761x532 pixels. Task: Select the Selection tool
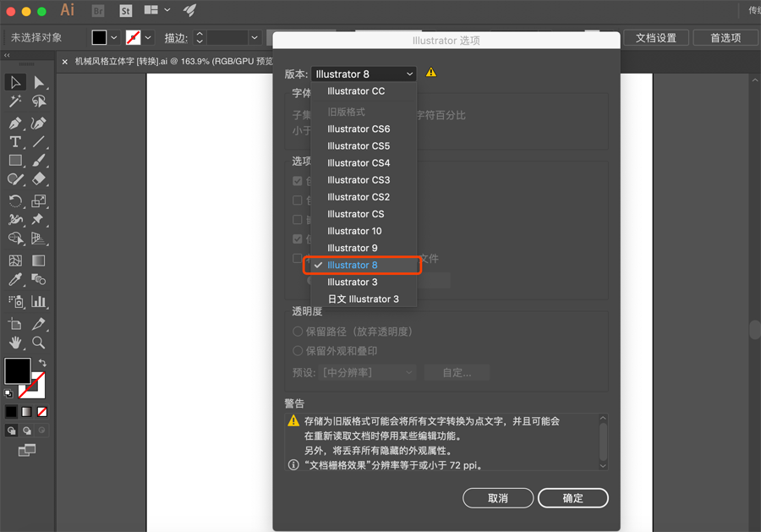point(14,81)
